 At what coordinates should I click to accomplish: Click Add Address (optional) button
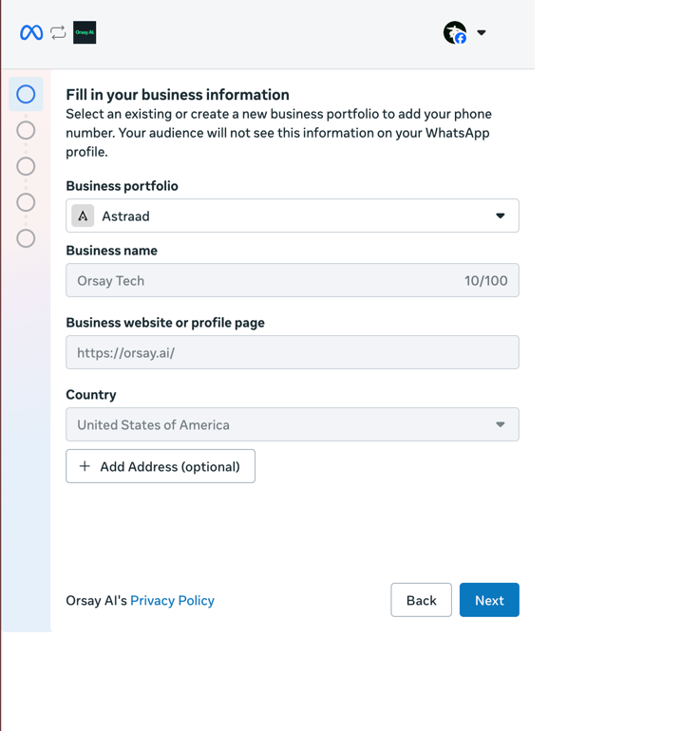(161, 466)
